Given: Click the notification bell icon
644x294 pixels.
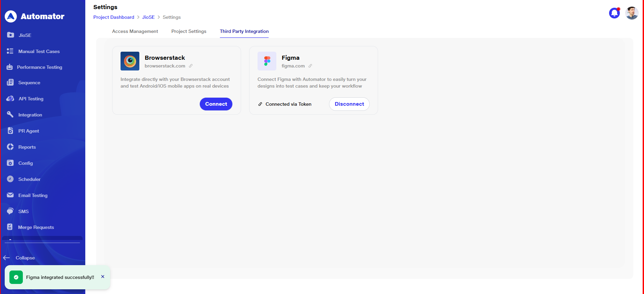Looking at the screenshot, I should tap(614, 13).
